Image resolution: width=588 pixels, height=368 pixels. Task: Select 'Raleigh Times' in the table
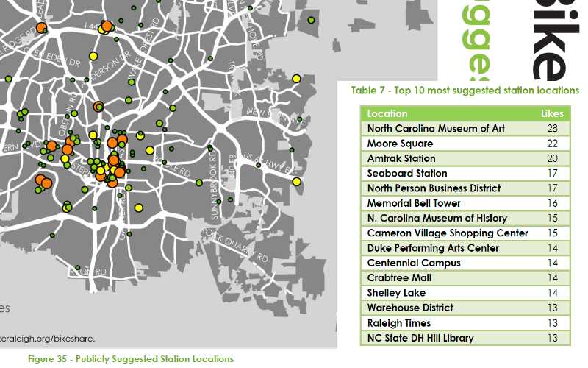pyautogui.click(x=399, y=323)
